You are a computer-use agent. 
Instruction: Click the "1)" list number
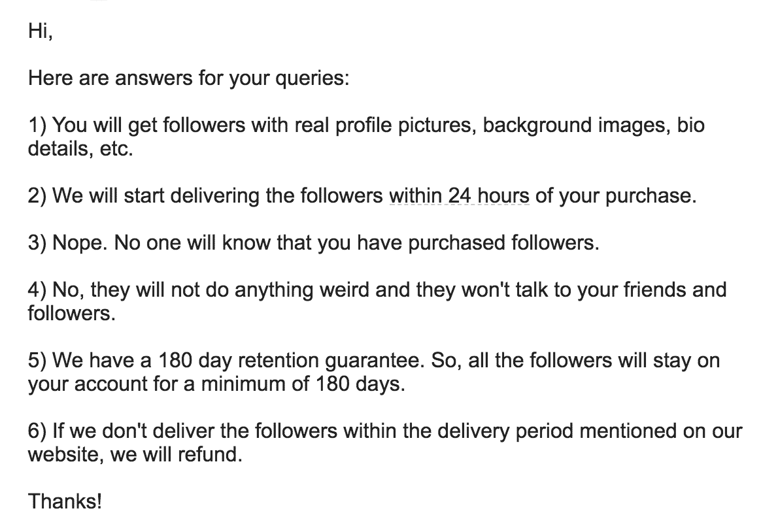click(37, 125)
